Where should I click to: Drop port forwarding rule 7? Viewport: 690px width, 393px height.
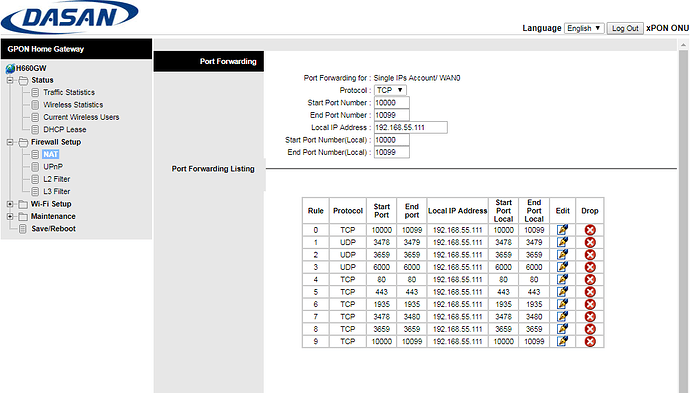click(x=590, y=316)
